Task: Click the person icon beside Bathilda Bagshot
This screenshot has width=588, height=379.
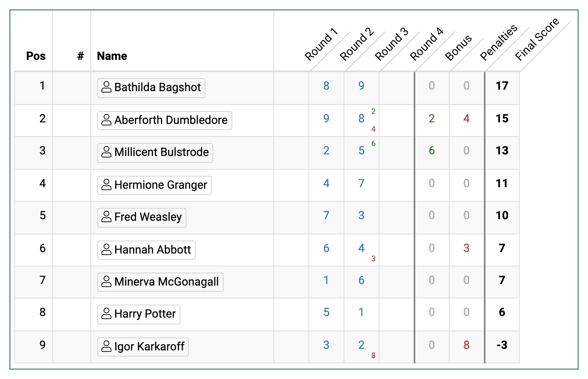Action: tap(106, 87)
